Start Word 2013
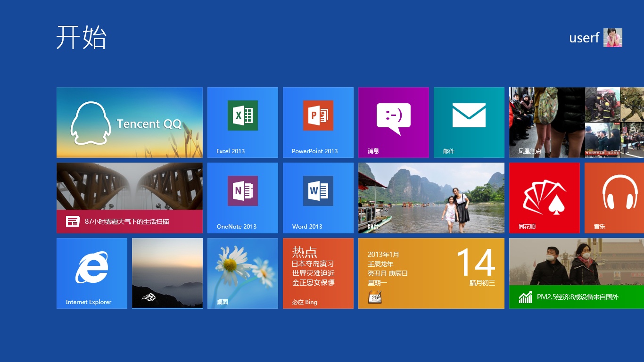The image size is (644, 362). click(318, 198)
